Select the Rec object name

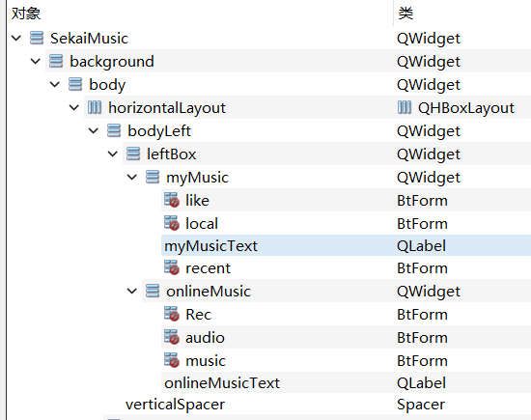pos(199,315)
